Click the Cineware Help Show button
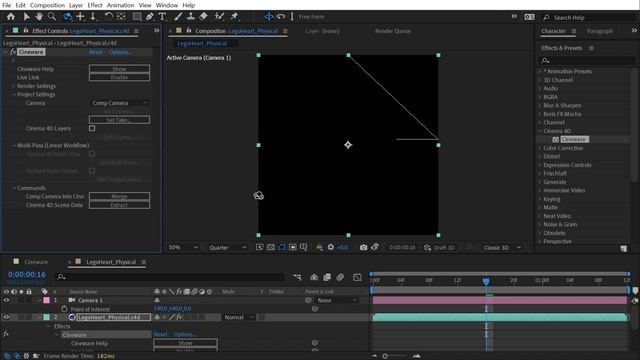 tap(119, 69)
